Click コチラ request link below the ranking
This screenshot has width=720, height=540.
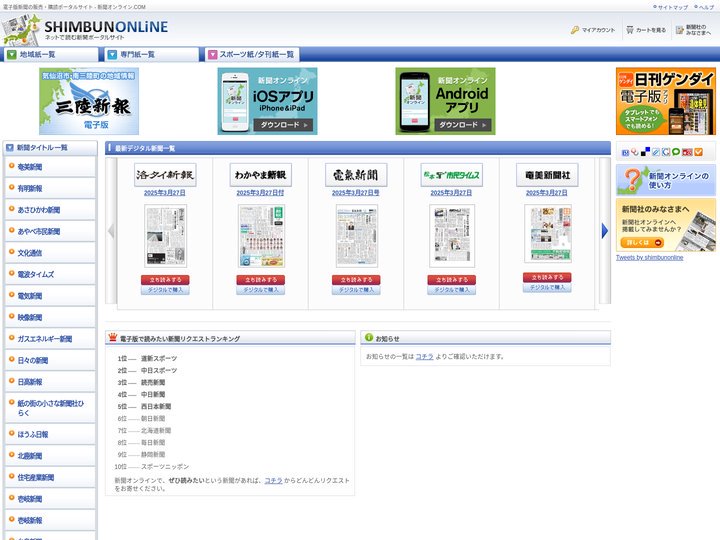pos(273,480)
